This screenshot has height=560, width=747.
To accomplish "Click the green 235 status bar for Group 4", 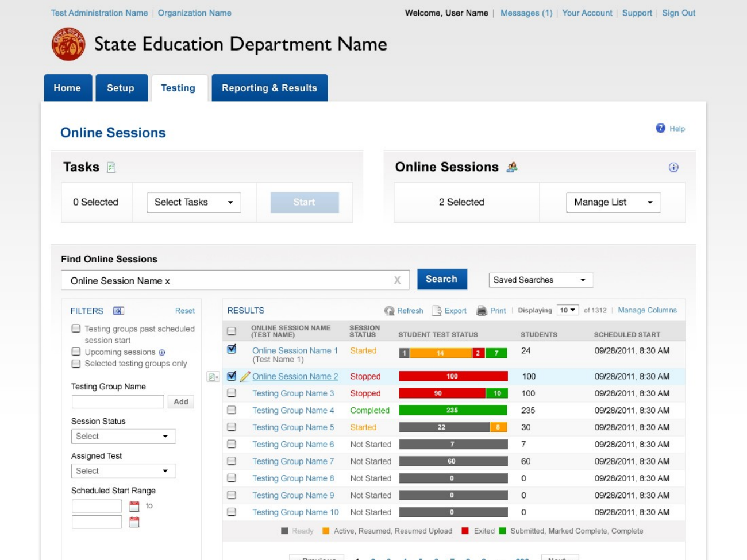I will pyautogui.click(x=453, y=410).
